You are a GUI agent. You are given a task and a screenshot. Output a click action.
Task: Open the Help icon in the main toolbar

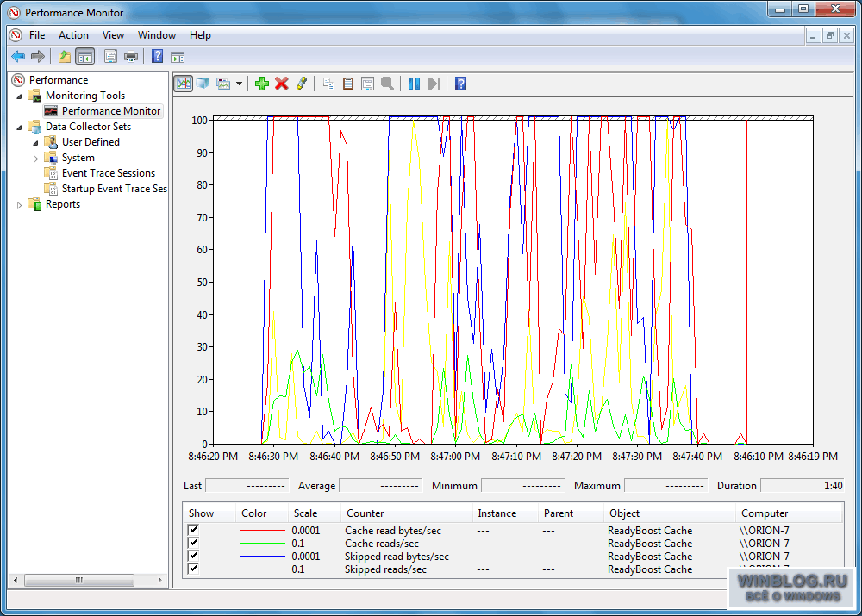point(157,56)
